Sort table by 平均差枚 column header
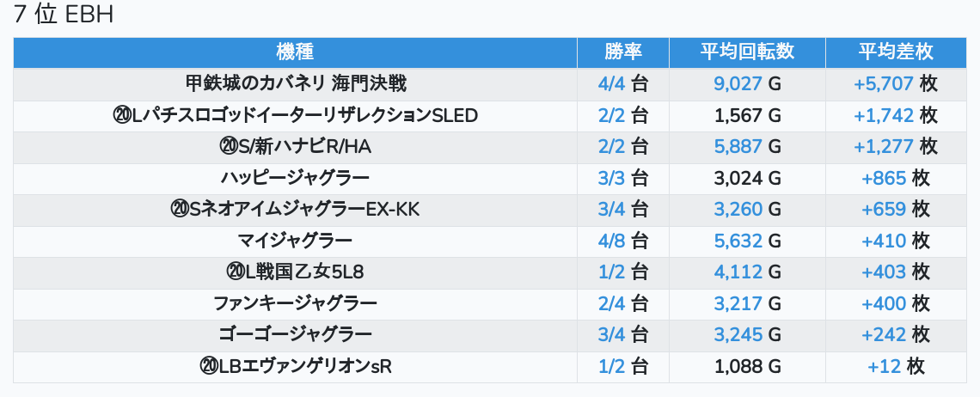 [x=896, y=52]
